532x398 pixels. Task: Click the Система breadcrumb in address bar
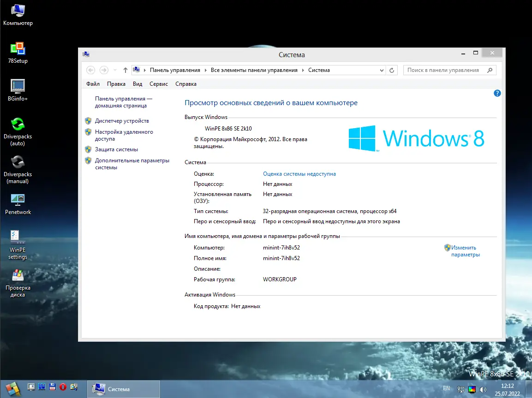coord(319,70)
